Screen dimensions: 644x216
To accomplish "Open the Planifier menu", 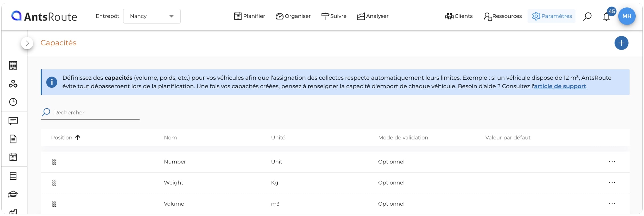I will 250,16.
